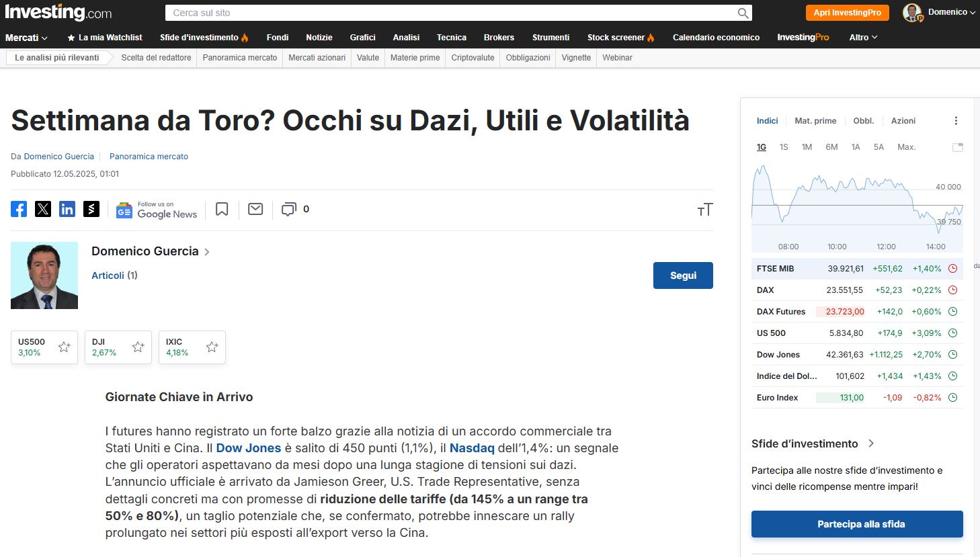
Task: Open the Vignette analysis section
Action: pyautogui.click(x=576, y=58)
